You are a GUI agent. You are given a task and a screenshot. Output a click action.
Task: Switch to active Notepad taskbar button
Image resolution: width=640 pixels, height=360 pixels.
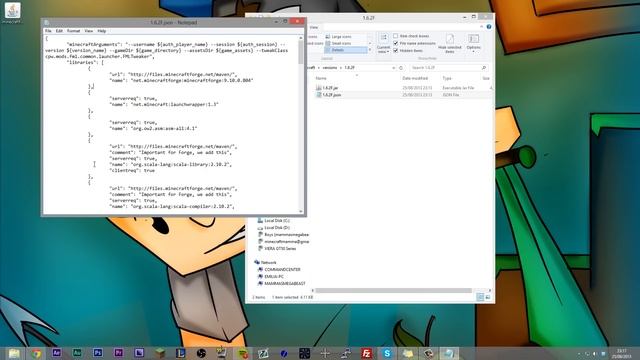click(x=449, y=353)
